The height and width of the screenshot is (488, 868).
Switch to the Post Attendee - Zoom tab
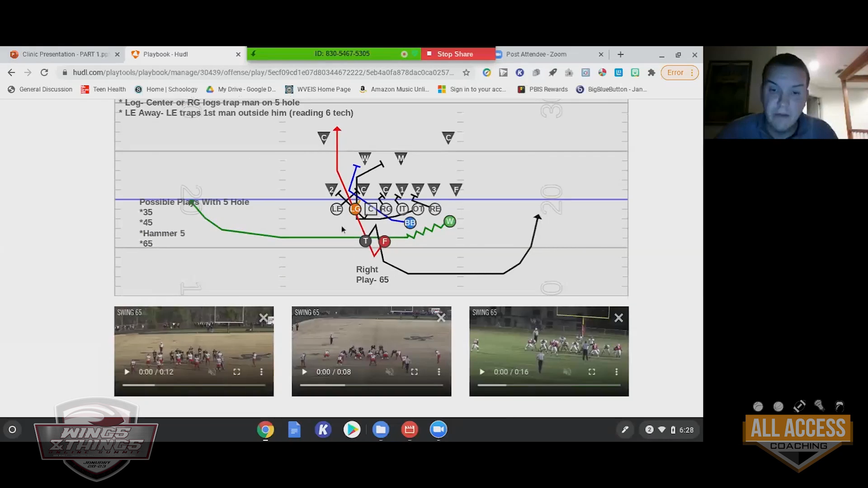(x=536, y=54)
